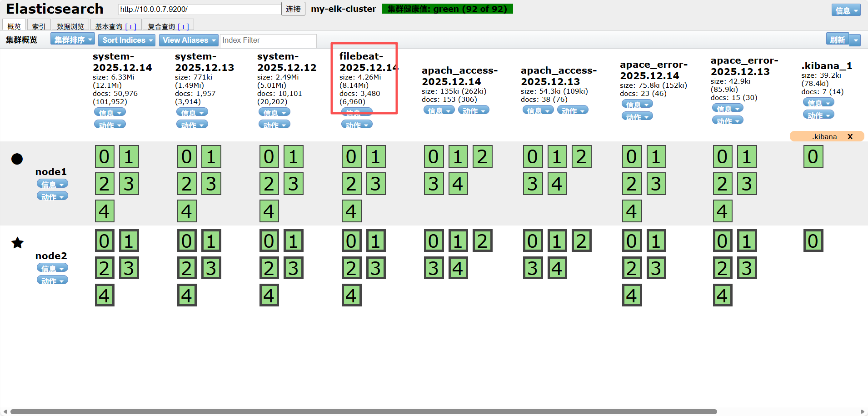Select shard 1 of apace_error-2025.12.14 on node1
Viewport: 868px width, 416px height.
[x=656, y=156]
